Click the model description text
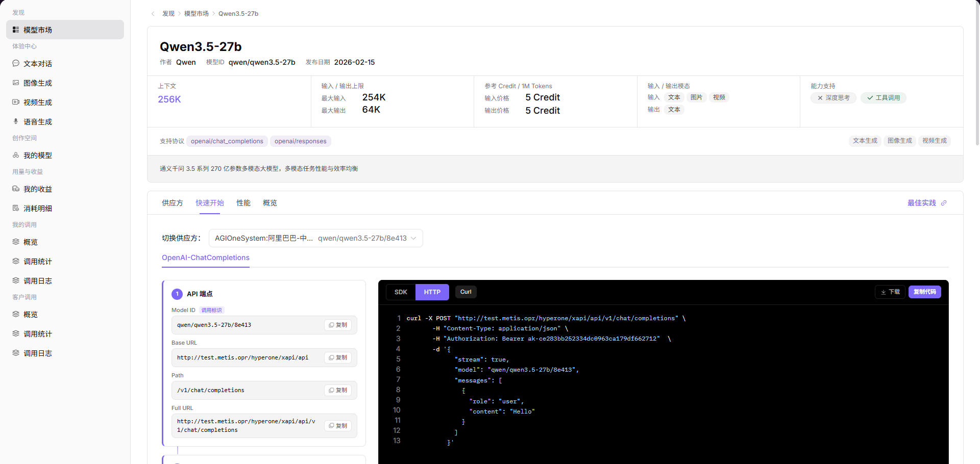The image size is (980, 464). click(259, 169)
